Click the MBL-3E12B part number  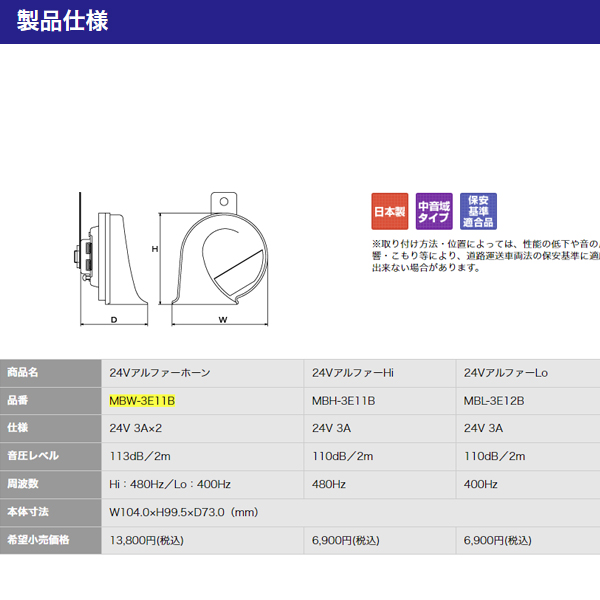coord(494,400)
